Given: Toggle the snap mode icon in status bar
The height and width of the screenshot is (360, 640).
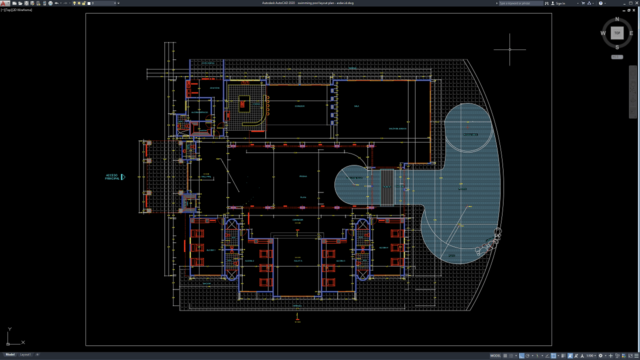Looking at the screenshot, I should (x=511, y=356).
